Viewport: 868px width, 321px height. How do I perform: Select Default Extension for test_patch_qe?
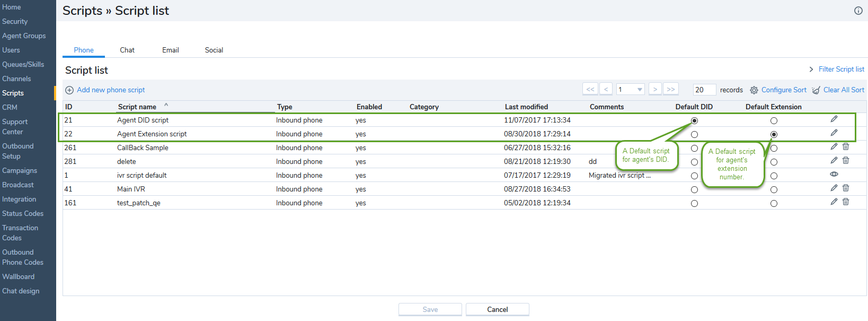tap(774, 204)
